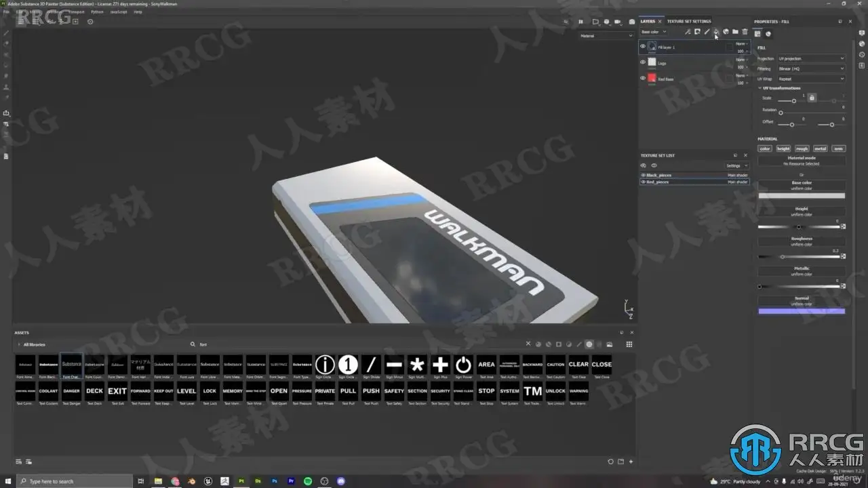Toggle the nrm material channel
Image resolution: width=868 pixels, height=488 pixels.
pos(839,148)
